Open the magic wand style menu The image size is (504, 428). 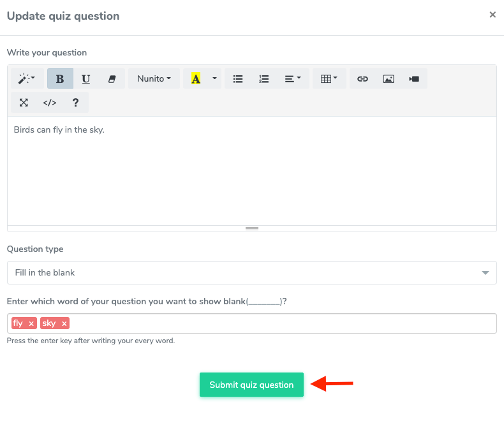point(26,79)
